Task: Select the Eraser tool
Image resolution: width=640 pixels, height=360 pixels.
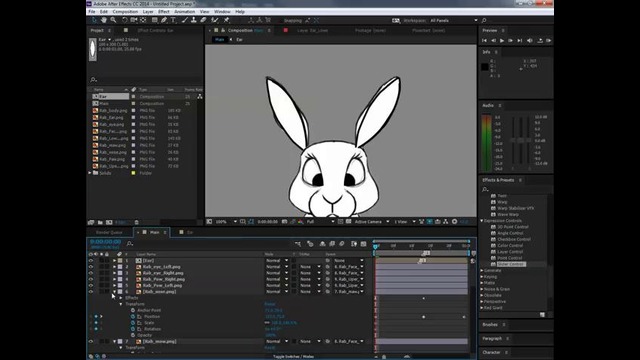Action: pyautogui.click(x=203, y=20)
